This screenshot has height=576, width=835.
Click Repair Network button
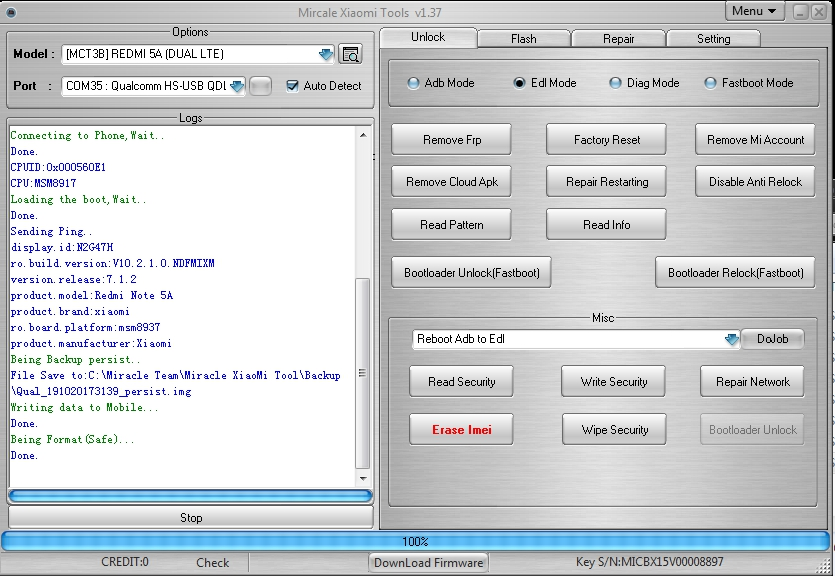click(752, 382)
